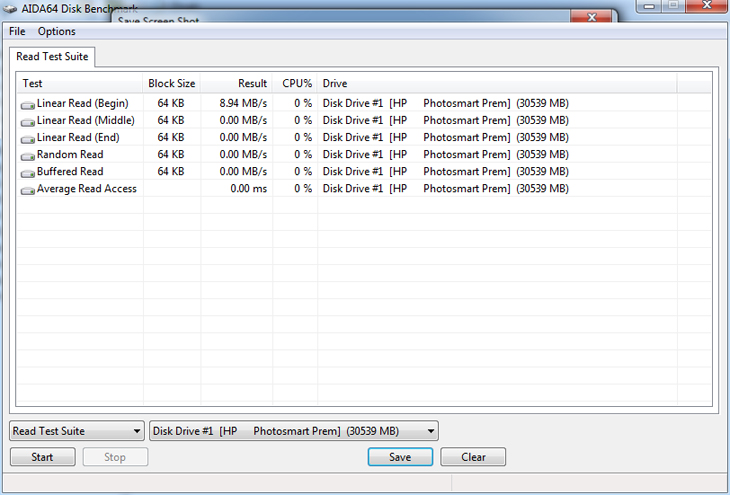Click the disk icon beside Buffered Read
Screen dimensions: 730x495
[x=28, y=172]
